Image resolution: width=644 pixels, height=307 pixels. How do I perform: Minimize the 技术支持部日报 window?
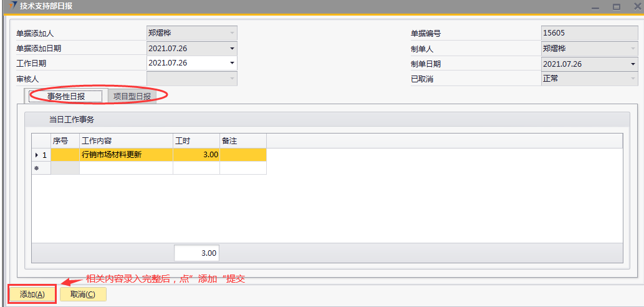(597, 7)
